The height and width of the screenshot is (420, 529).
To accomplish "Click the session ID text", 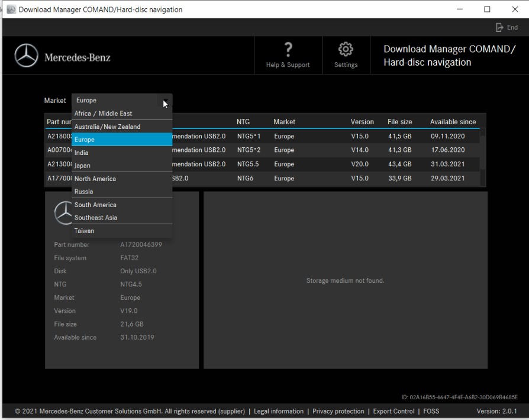I will click(x=459, y=397).
